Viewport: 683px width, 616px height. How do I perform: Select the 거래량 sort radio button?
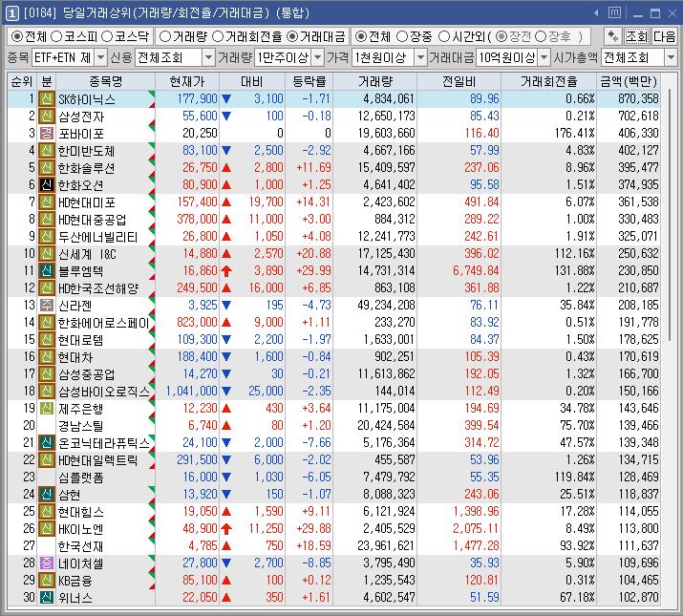point(165,36)
